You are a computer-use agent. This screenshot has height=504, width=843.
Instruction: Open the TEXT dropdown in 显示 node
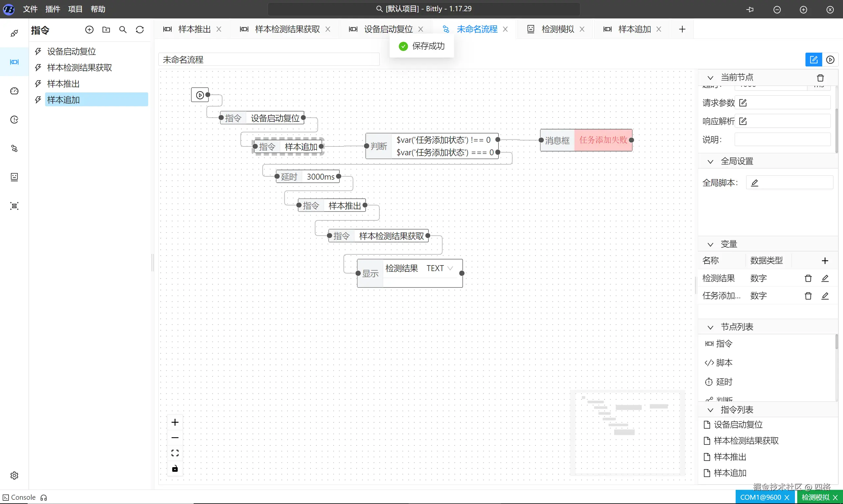click(x=440, y=268)
